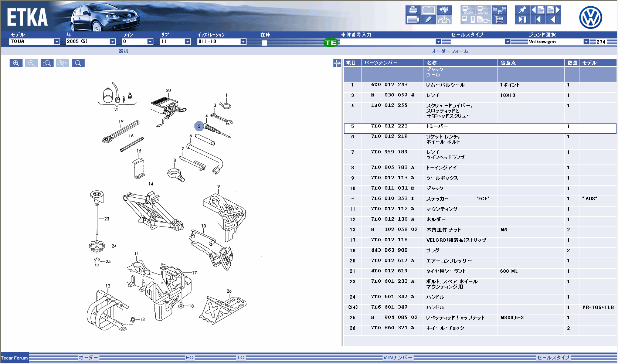Click the セールスタイプ button in bottom bar
Screen dimensions: 618x364
553,357
